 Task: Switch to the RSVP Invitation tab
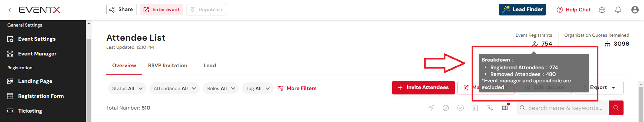coord(168,66)
